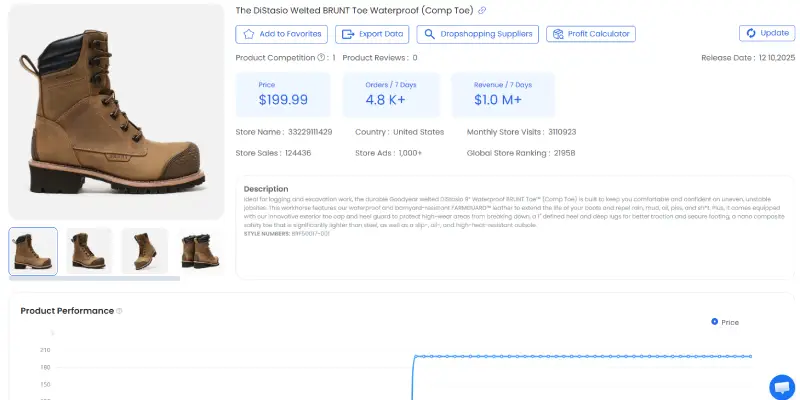Click the Revenue / 7 Days $1.0 M+ card
Viewport: 800px width, 400px height.
pyautogui.click(x=503, y=95)
